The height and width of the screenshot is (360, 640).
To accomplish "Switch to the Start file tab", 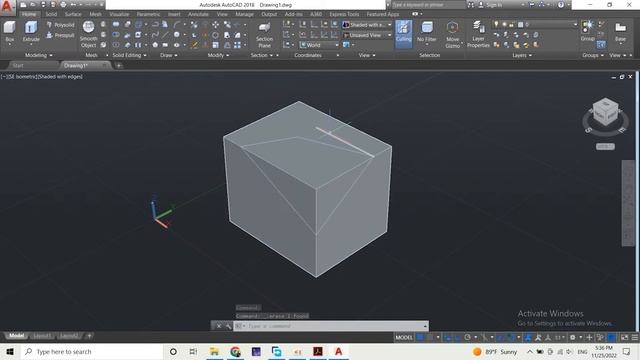I will click(18, 65).
